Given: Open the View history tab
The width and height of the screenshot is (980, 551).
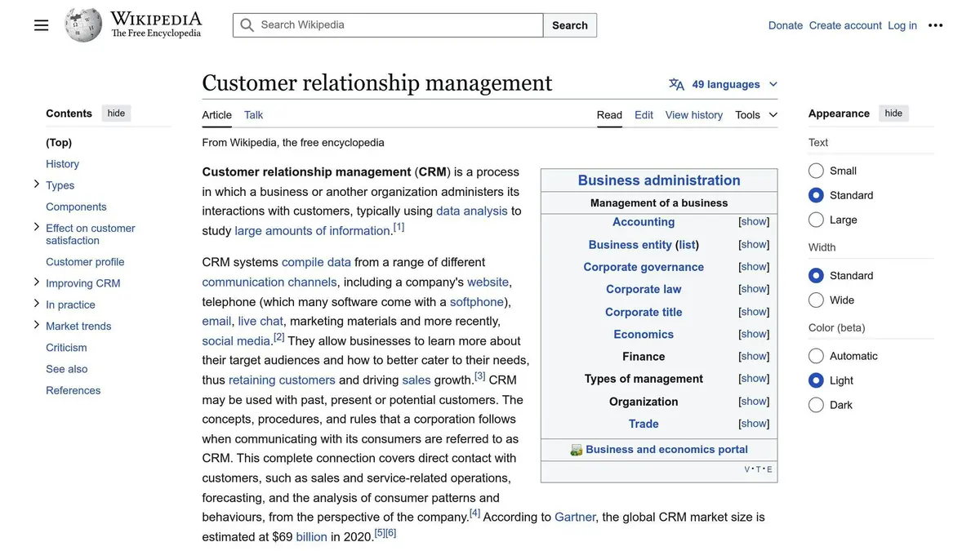Looking at the screenshot, I should click(694, 115).
